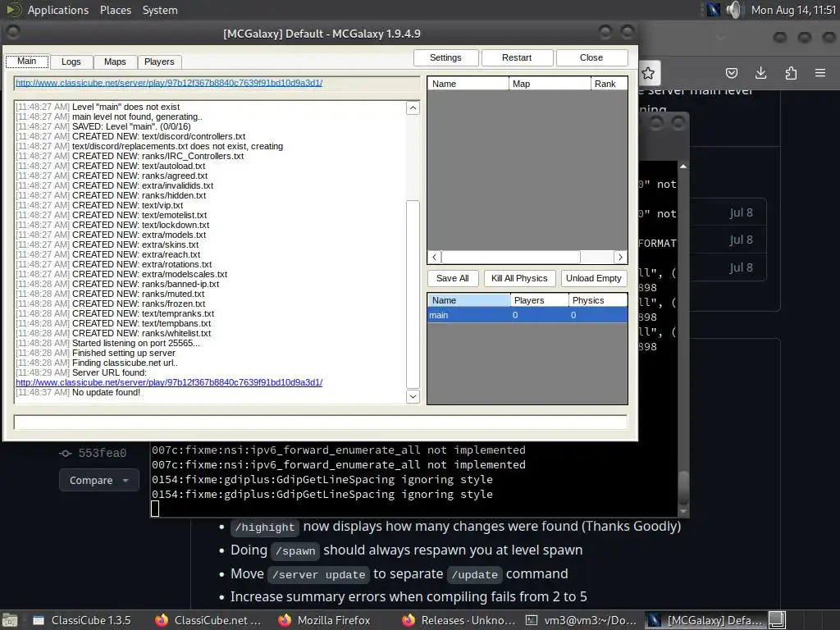Viewport: 840px width, 630px height.
Task: Open Firefox downloads icon
Action: [x=760, y=73]
